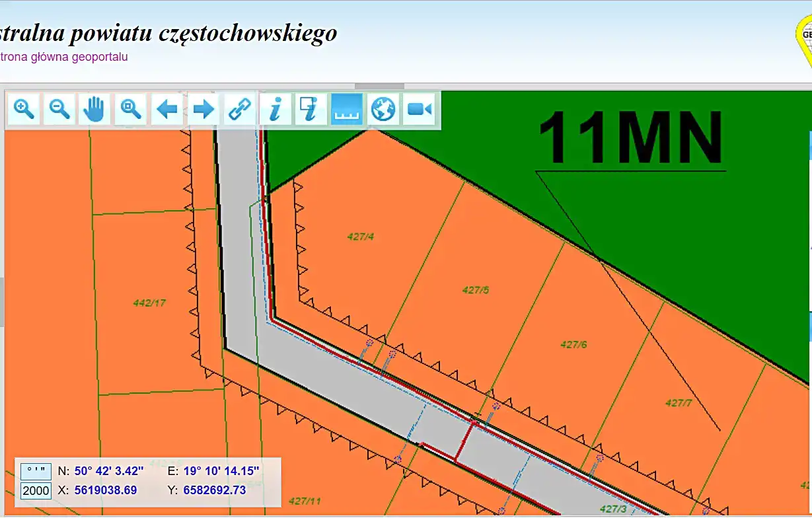Viewport: 812px width, 518px height.
Task: Toggle degrees-minutes-seconds coordinate format button
Action: (36, 471)
